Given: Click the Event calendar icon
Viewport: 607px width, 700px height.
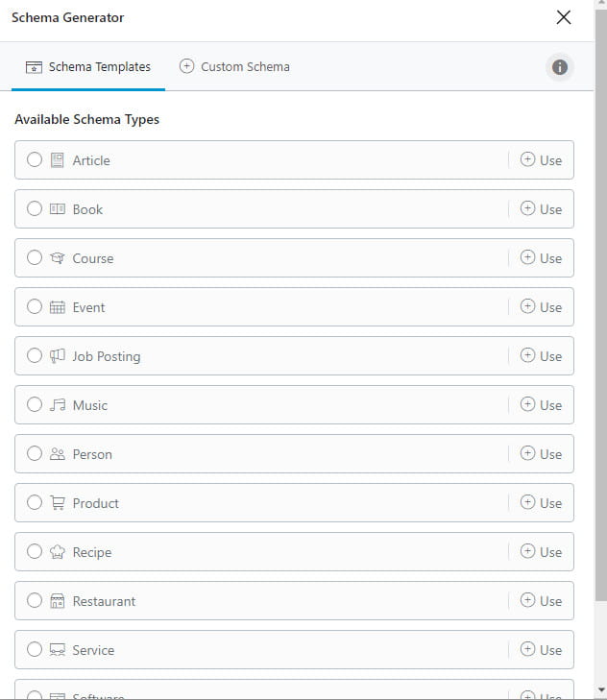Looking at the screenshot, I should pyautogui.click(x=58, y=307).
